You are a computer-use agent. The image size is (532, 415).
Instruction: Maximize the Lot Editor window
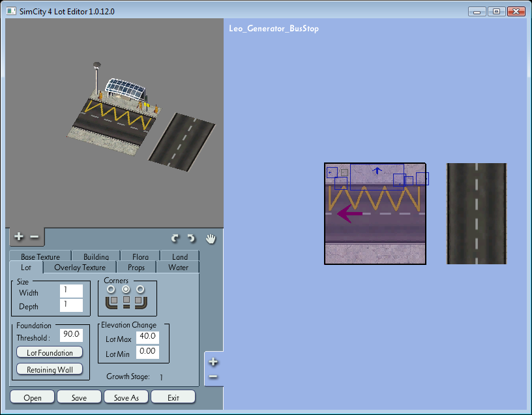click(x=496, y=11)
